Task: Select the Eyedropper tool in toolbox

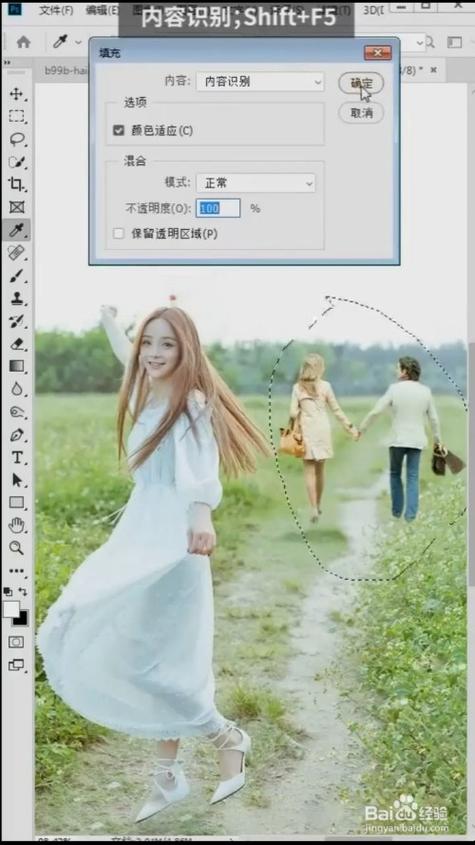Action: click(x=17, y=230)
